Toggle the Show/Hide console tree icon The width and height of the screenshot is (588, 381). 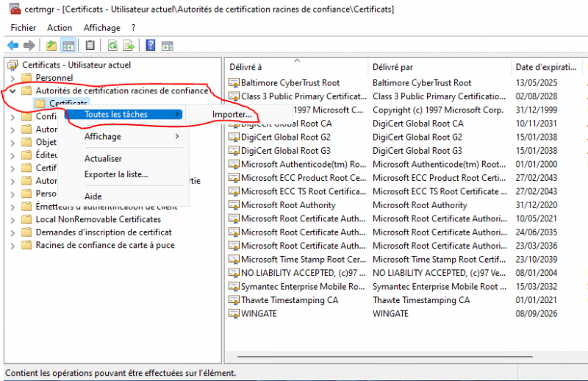(x=68, y=46)
